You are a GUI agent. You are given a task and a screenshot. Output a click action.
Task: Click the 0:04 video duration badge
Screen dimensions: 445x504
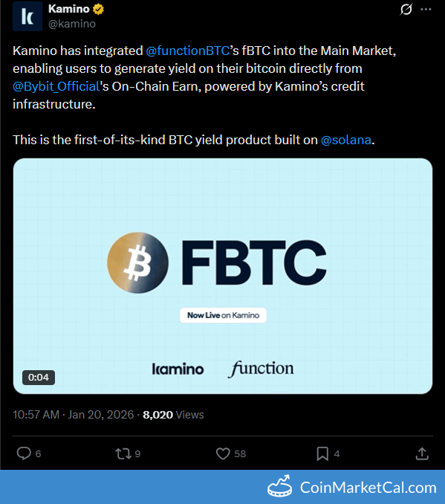pyautogui.click(x=39, y=377)
